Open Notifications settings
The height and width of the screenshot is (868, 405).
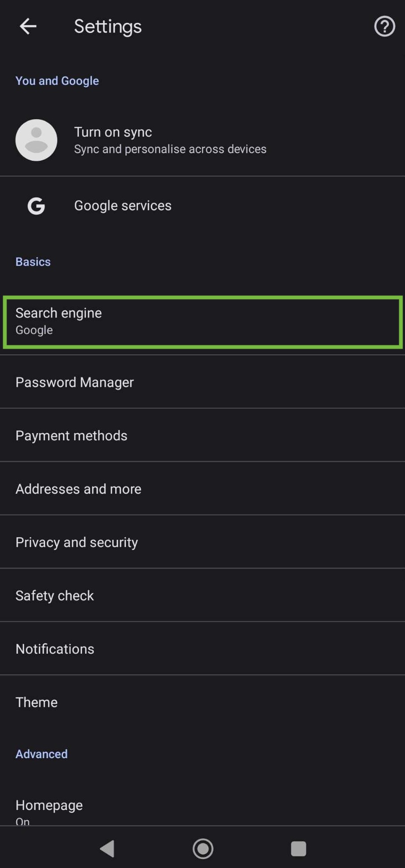(55, 649)
